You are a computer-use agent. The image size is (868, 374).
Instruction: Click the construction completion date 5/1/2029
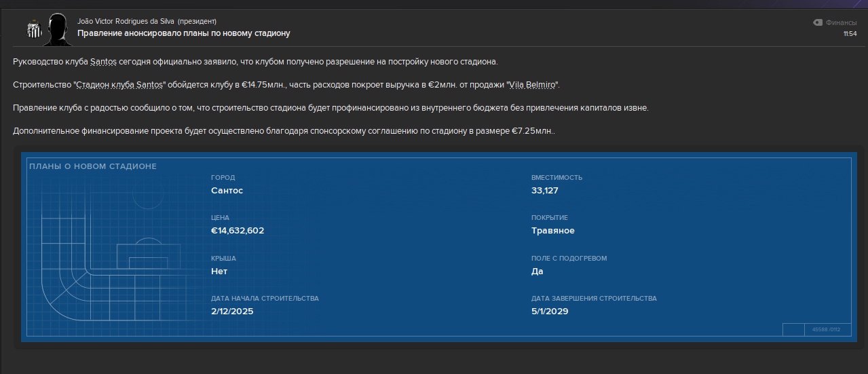(x=550, y=312)
